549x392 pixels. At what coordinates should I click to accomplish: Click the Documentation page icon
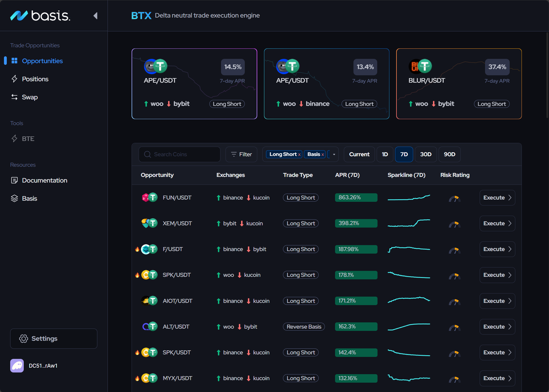(14, 180)
